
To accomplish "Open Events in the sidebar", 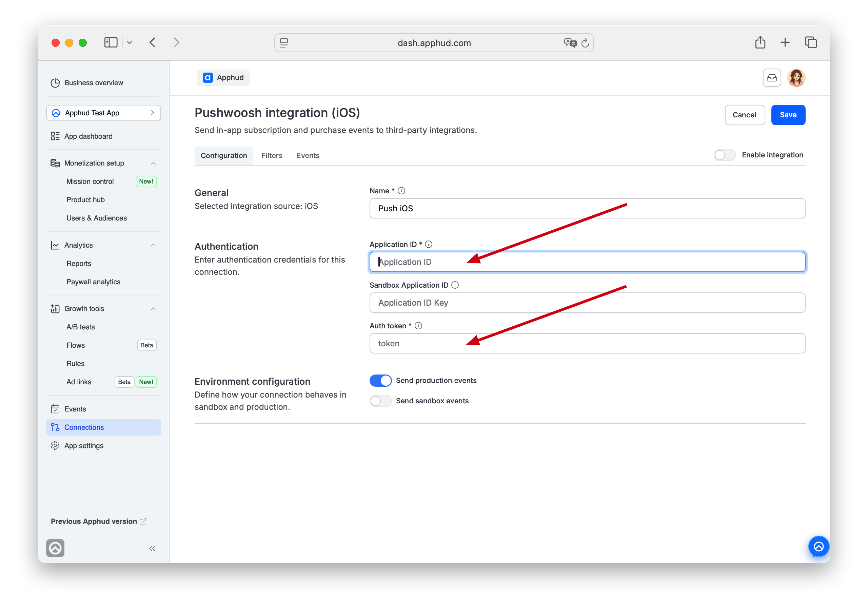I will (x=75, y=409).
